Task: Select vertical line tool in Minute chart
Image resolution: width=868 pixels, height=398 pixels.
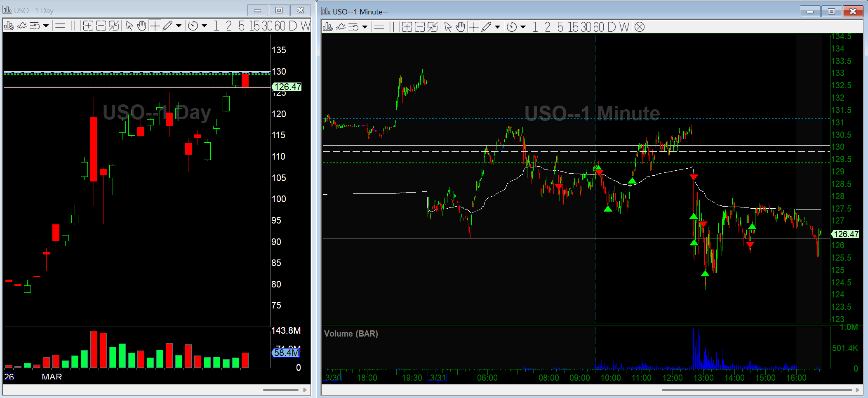Action: [392, 27]
